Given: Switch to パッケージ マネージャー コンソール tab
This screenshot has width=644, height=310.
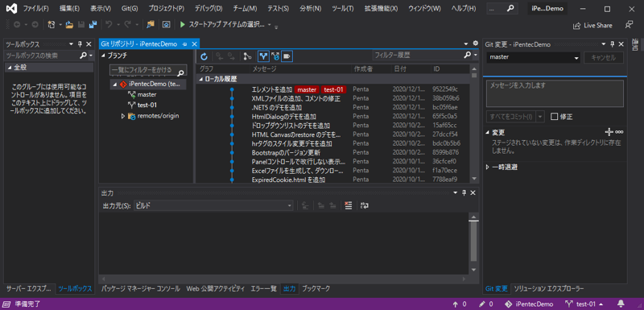Looking at the screenshot, I should (140, 288).
